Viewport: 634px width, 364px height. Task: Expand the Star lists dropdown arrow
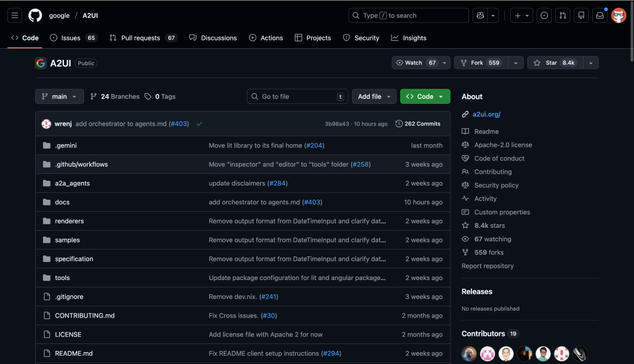click(591, 63)
